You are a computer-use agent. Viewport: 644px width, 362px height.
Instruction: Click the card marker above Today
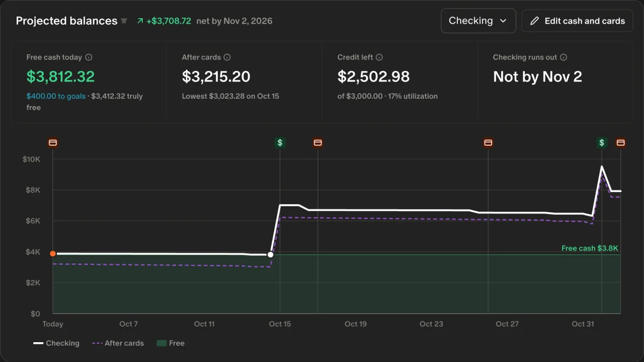pyautogui.click(x=53, y=143)
